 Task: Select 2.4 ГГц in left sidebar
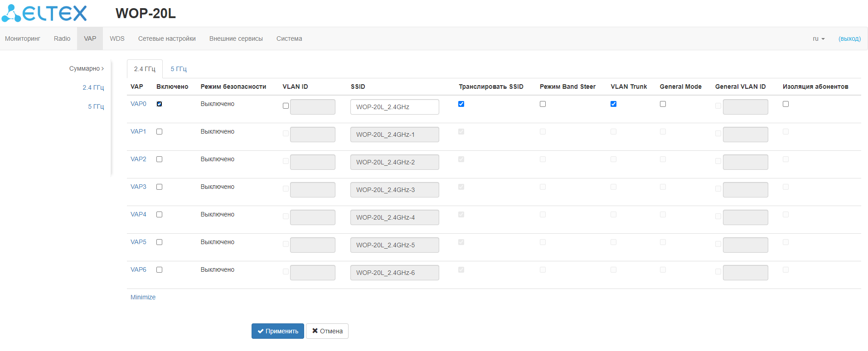93,88
